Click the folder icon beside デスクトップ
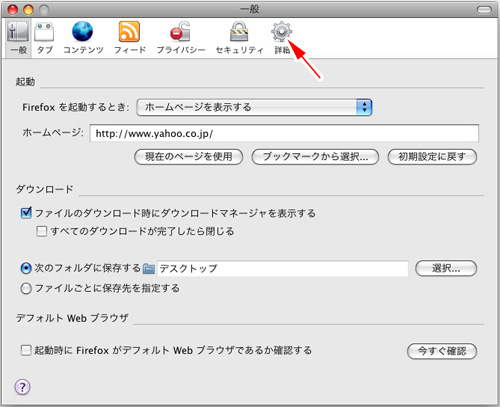Viewport: 500px width, 407px height. (x=149, y=268)
